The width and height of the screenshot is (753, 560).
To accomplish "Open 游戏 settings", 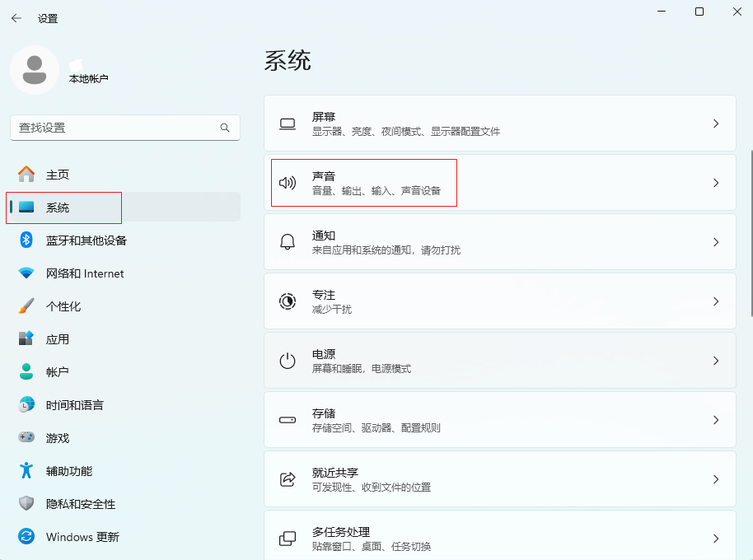I will click(125, 437).
